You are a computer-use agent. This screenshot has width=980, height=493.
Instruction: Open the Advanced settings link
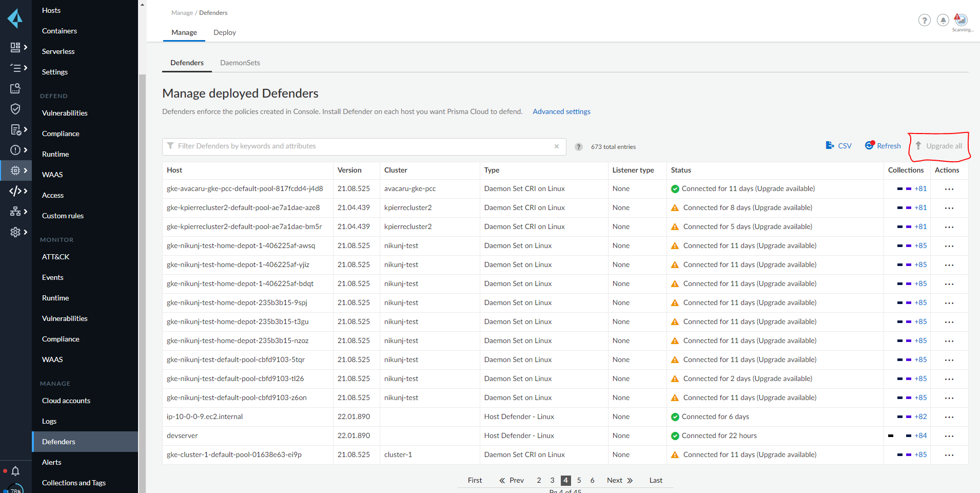click(x=561, y=111)
